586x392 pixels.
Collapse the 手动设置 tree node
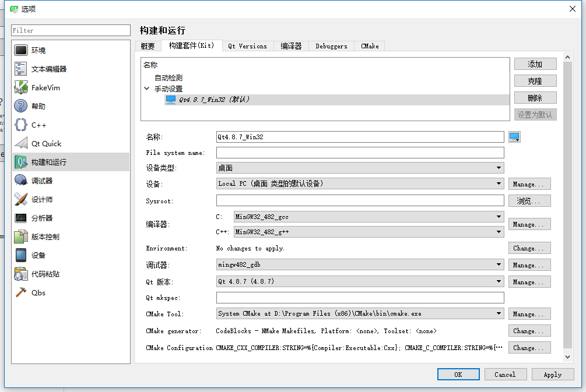point(147,89)
